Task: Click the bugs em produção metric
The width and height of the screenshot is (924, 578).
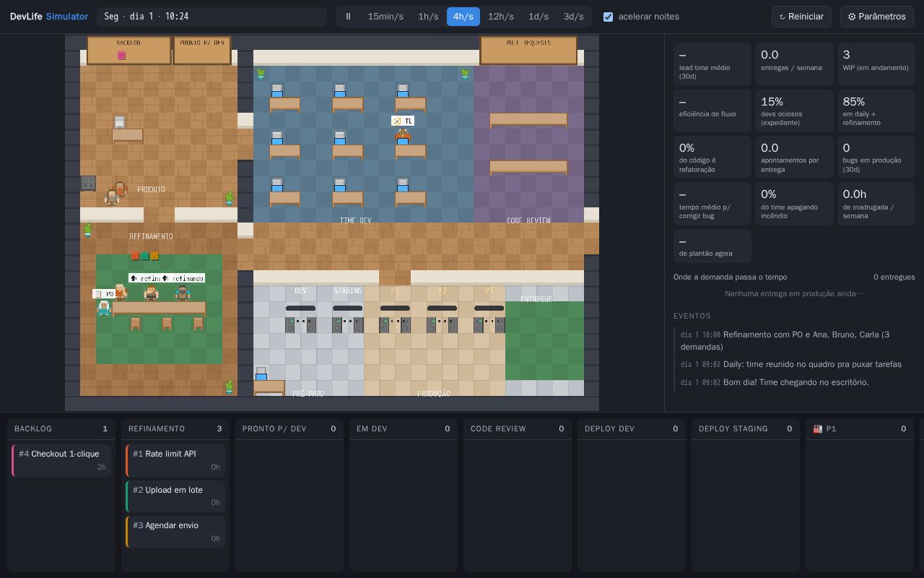Action: 876,157
